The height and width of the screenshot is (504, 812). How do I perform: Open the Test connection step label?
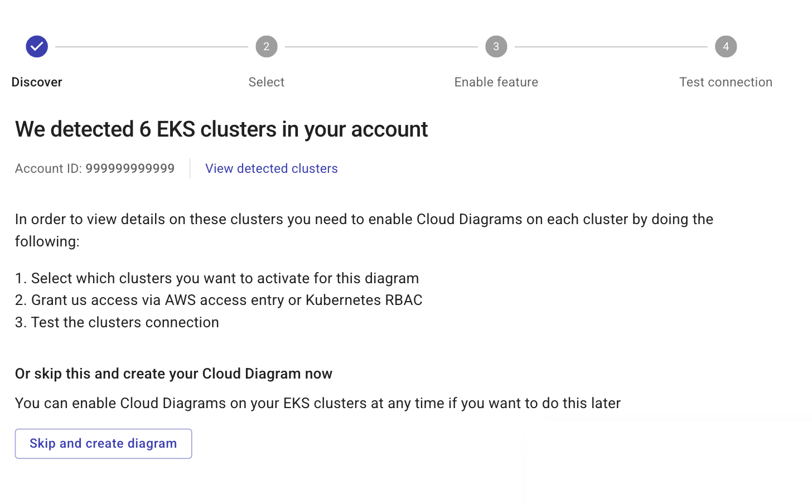726,82
